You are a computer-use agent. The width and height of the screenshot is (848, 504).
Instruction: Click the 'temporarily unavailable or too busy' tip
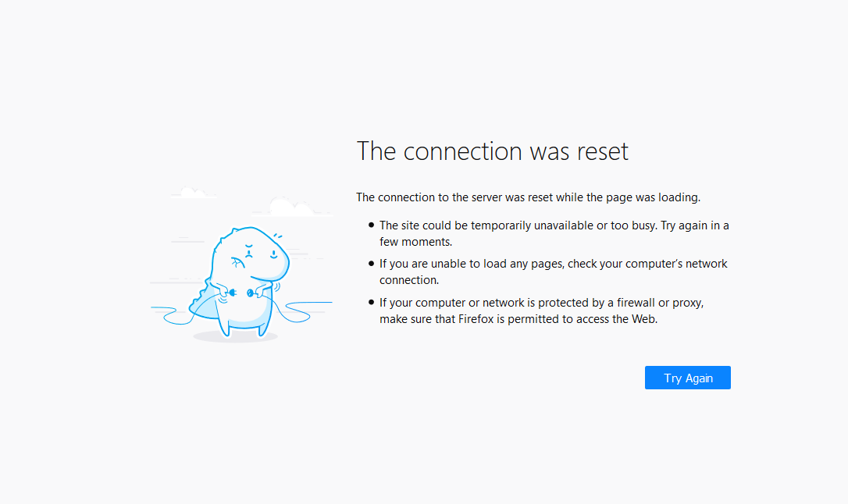(x=554, y=233)
